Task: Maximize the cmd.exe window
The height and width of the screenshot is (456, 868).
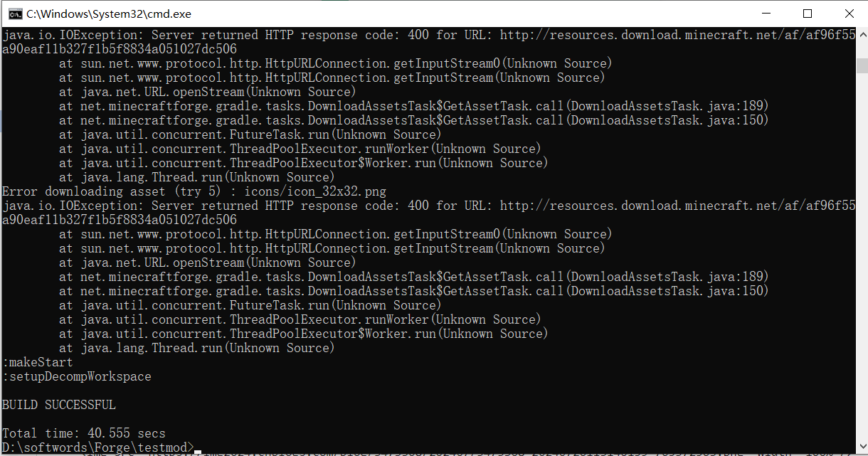Action: point(807,14)
